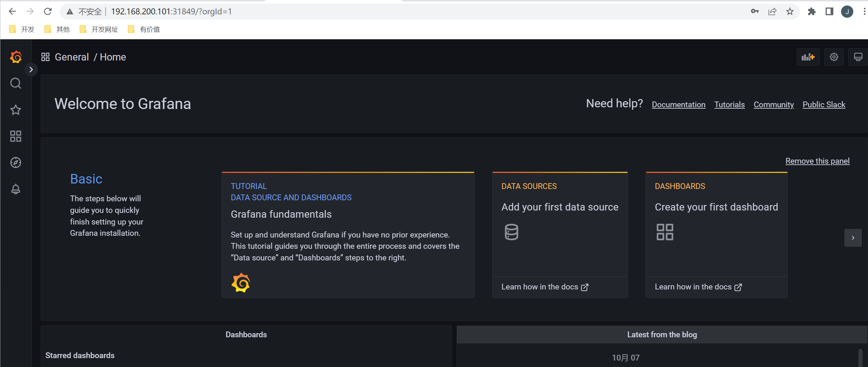Open 开发 bookmark folder
The image size is (868, 367).
click(x=22, y=29)
